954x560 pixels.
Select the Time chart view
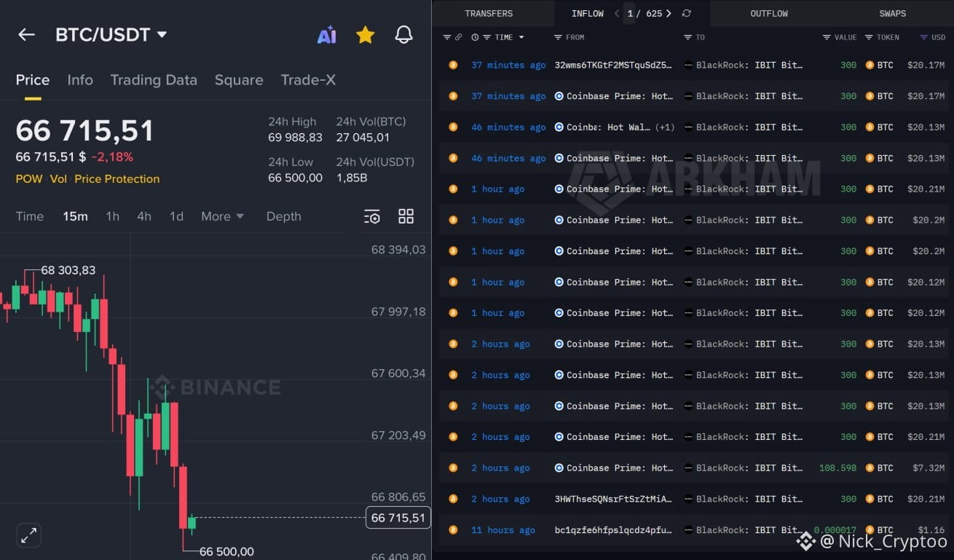30,216
